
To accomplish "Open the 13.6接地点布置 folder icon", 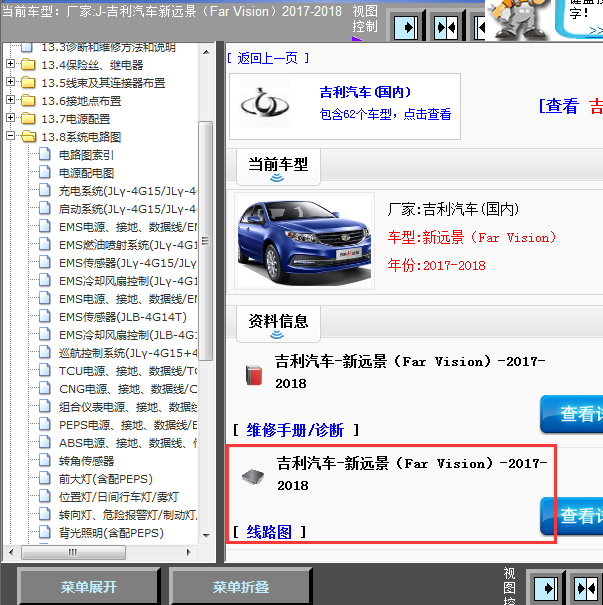I will click(x=28, y=100).
